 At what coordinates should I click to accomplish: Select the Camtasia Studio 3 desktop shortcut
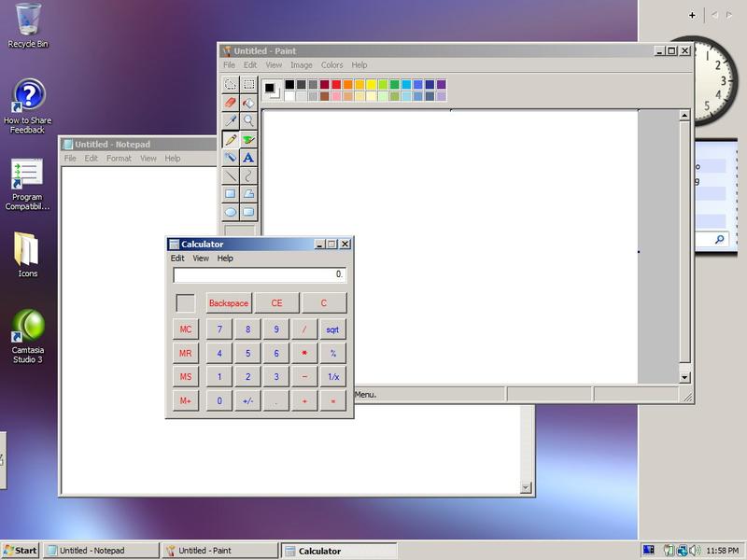[28, 337]
